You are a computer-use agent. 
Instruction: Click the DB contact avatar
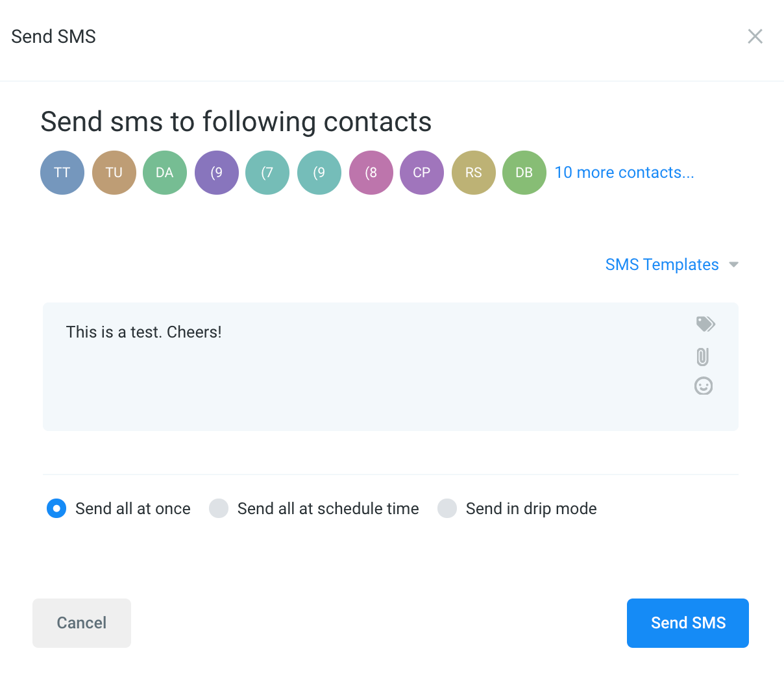(x=524, y=173)
